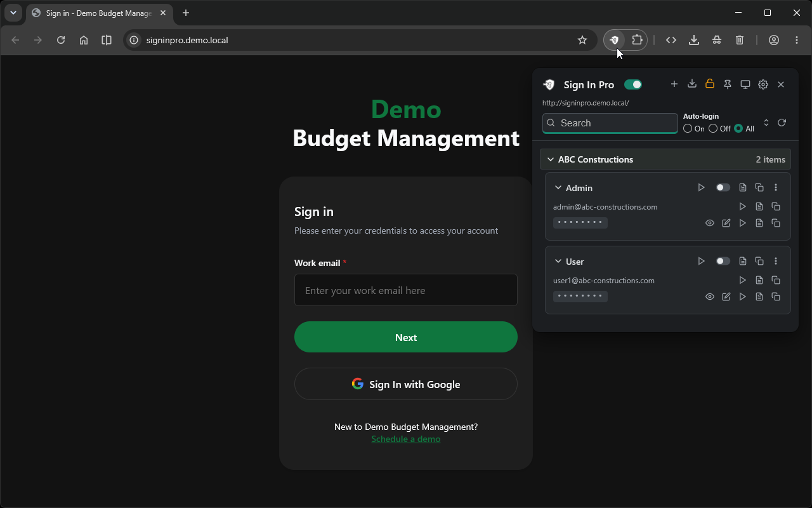Viewport: 812px width, 508px height.
Task: Open the three-dot menu for Admin entry
Action: (776, 187)
